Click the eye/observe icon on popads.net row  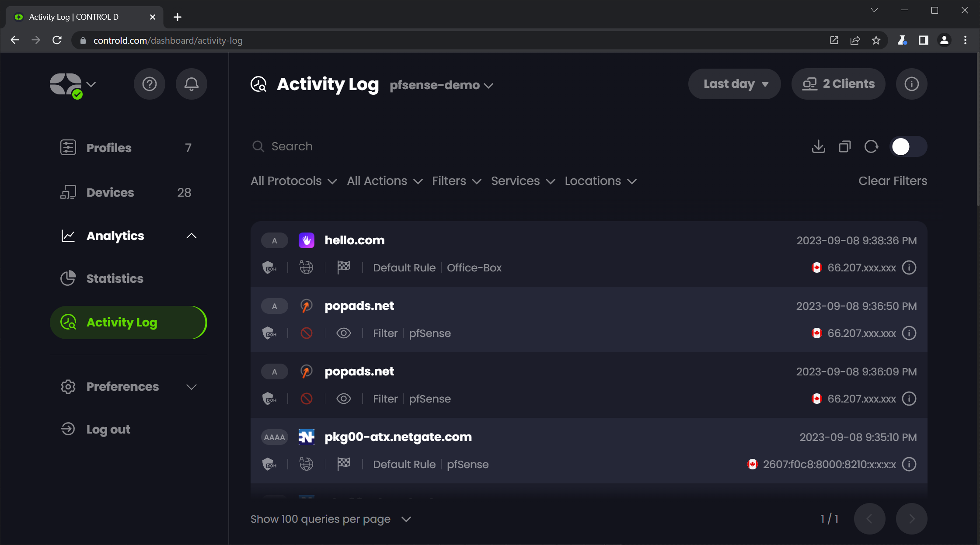pos(343,333)
